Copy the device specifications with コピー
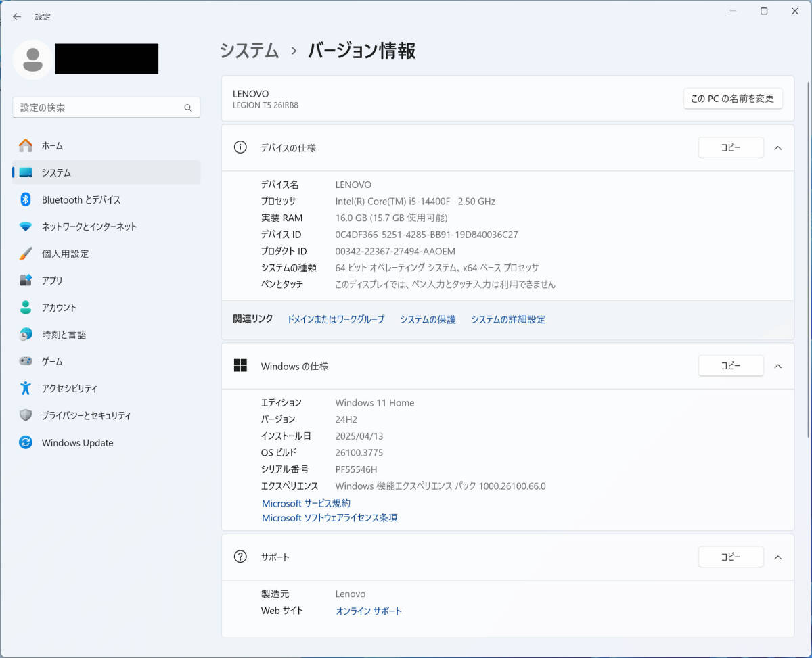This screenshot has height=658, width=812. click(731, 147)
